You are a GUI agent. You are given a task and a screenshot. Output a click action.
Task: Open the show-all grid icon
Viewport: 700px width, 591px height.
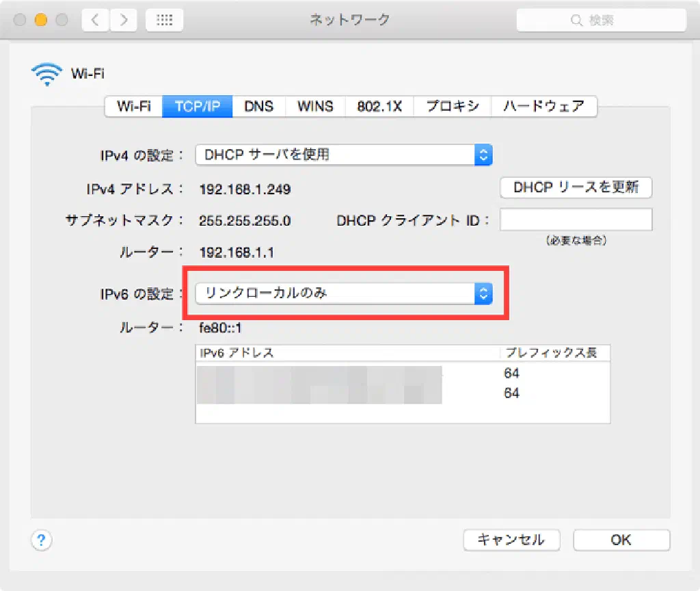pos(164,21)
